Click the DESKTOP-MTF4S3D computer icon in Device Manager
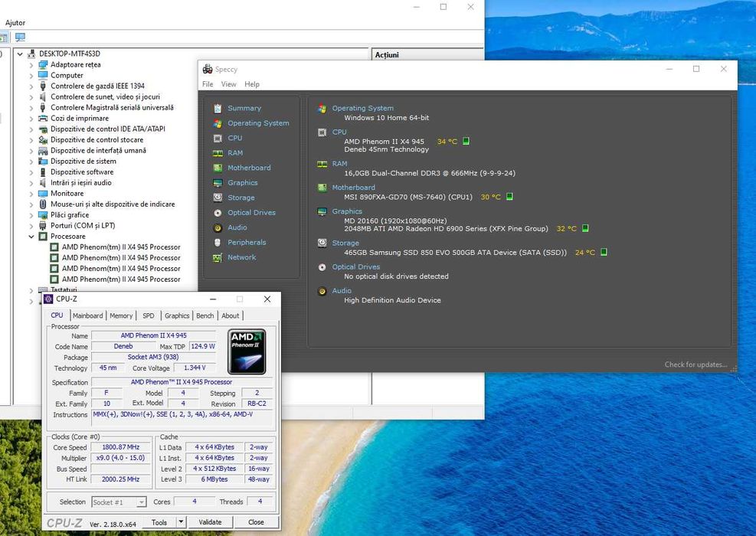This screenshot has width=756, height=536. (32, 54)
